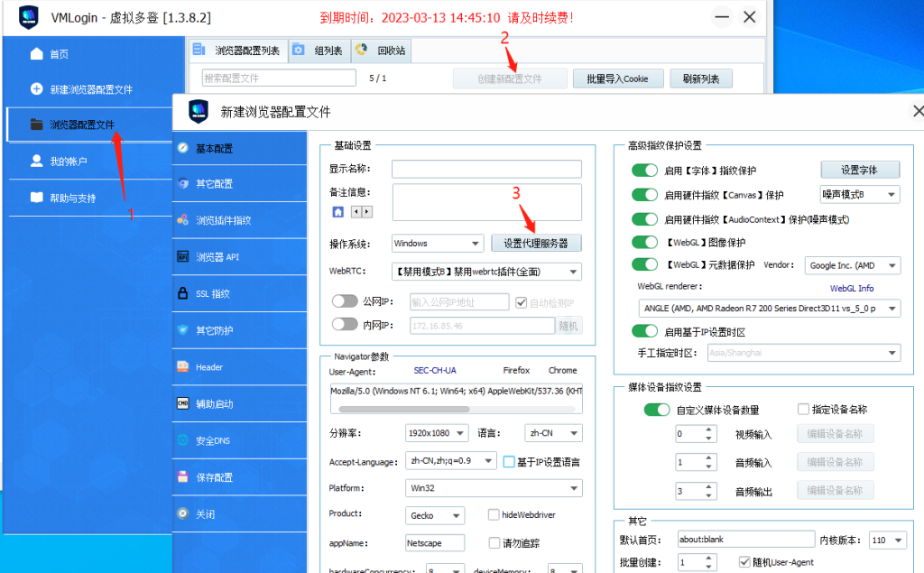Click the small blue home icon under 备注信息
Screen dimensions: 924x573
337,212
